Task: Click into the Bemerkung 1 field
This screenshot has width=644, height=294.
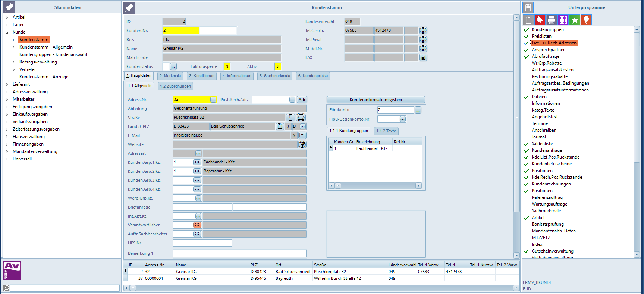Action: click(239, 253)
